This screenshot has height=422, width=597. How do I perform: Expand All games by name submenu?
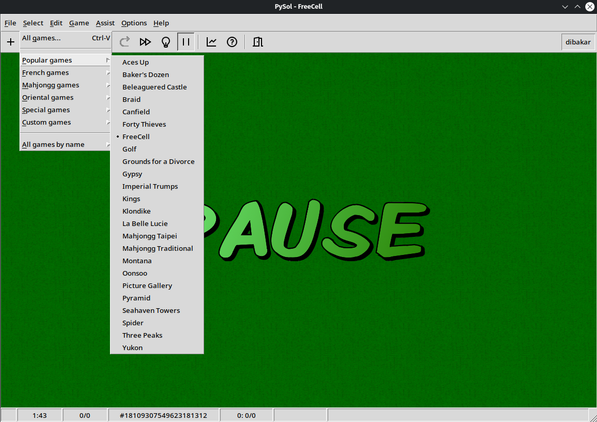65,145
